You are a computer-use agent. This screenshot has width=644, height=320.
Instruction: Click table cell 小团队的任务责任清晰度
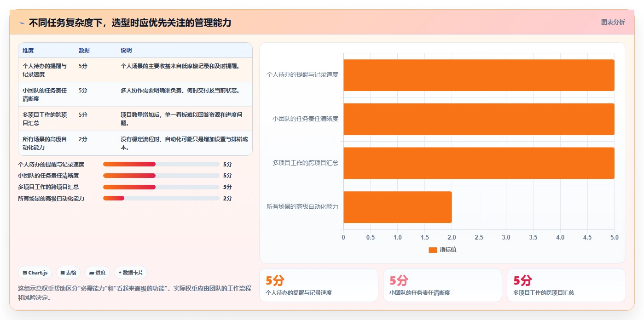(45, 94)
